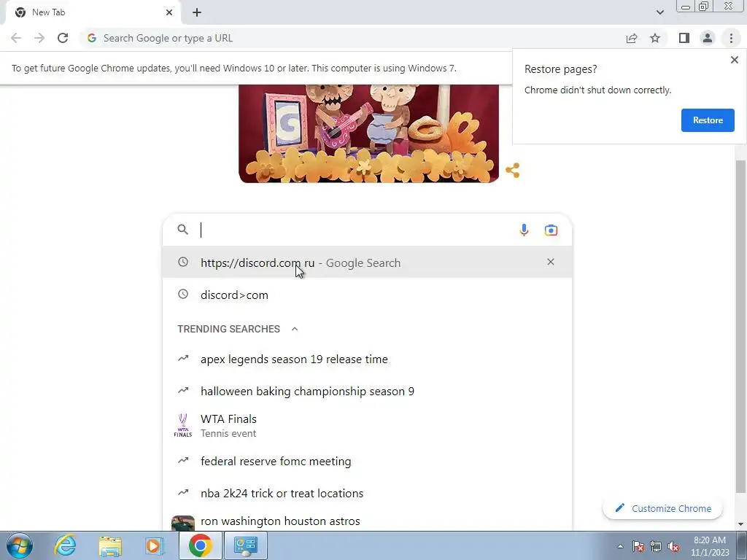747x560 pixels.
Task: Select the WTA Finals suggestion
Action: (367, 426)
